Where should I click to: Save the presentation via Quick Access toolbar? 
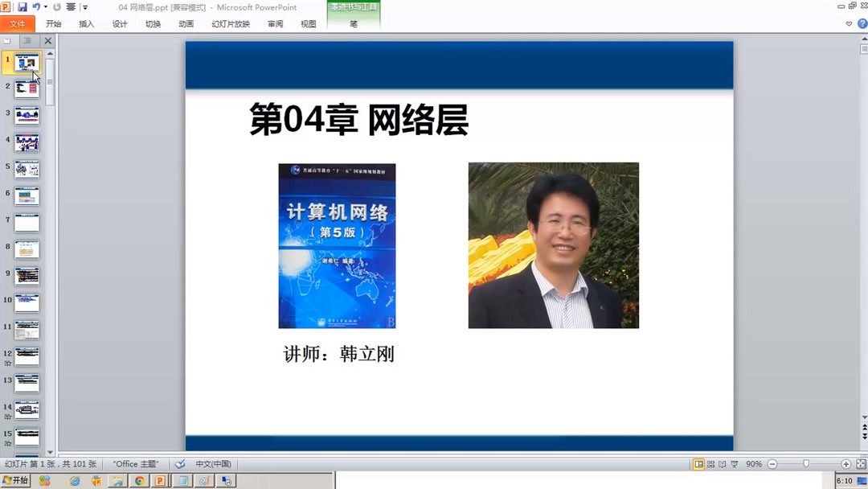(22, 7)
